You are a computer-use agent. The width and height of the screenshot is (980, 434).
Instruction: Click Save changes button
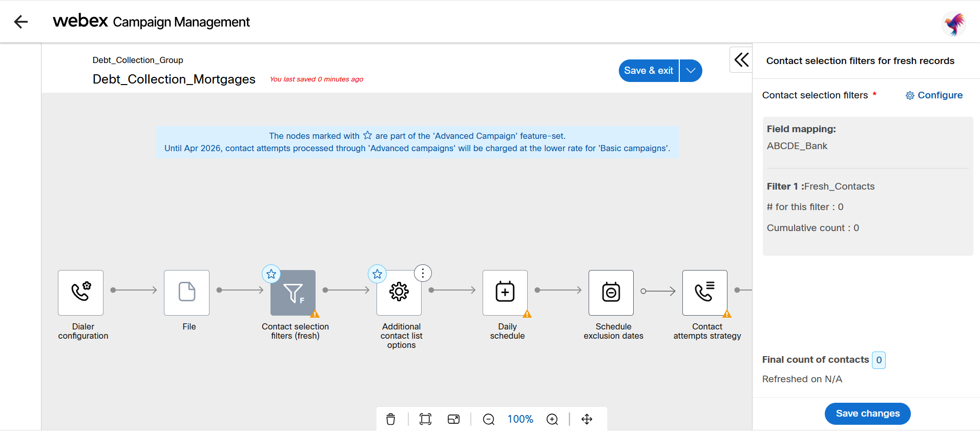[x=867, y=414]
